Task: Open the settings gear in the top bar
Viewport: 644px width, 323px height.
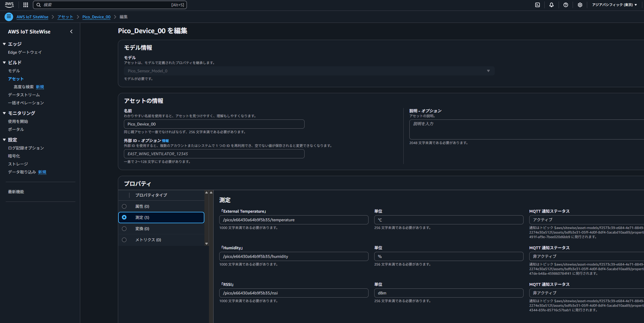Action: 580,5
